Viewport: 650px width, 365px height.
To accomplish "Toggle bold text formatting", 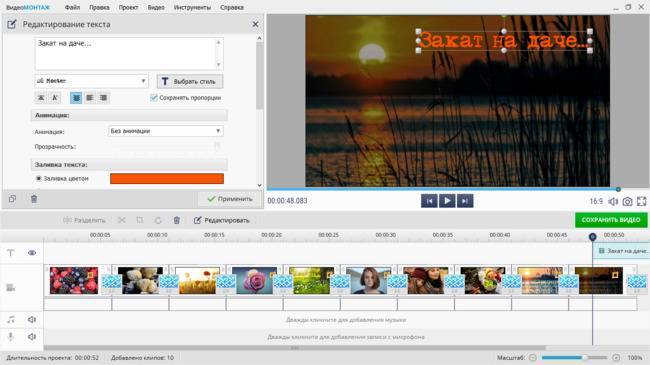I will click(x=41, y=98).
